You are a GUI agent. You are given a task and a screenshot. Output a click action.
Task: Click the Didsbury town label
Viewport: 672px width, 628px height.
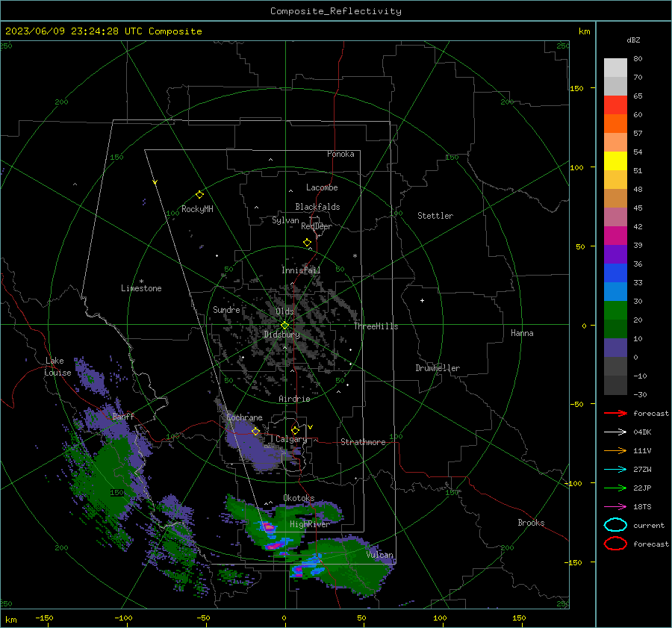point(282,335)
